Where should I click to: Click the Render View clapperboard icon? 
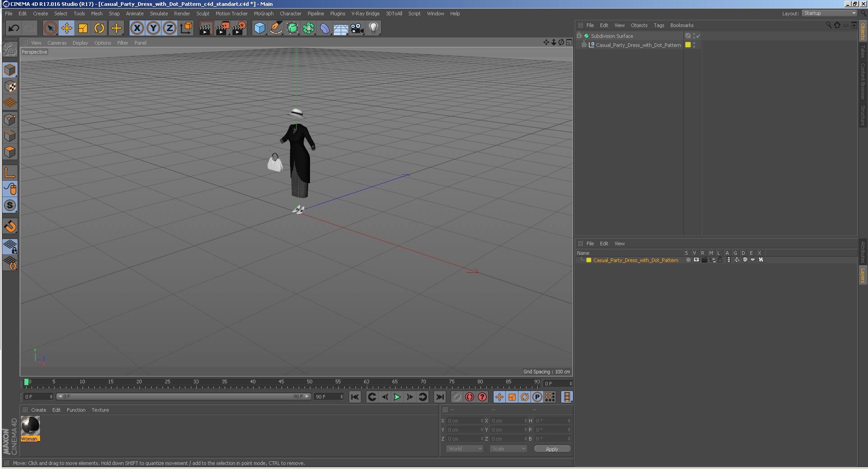pyautogui.click(x=206, y=28)
